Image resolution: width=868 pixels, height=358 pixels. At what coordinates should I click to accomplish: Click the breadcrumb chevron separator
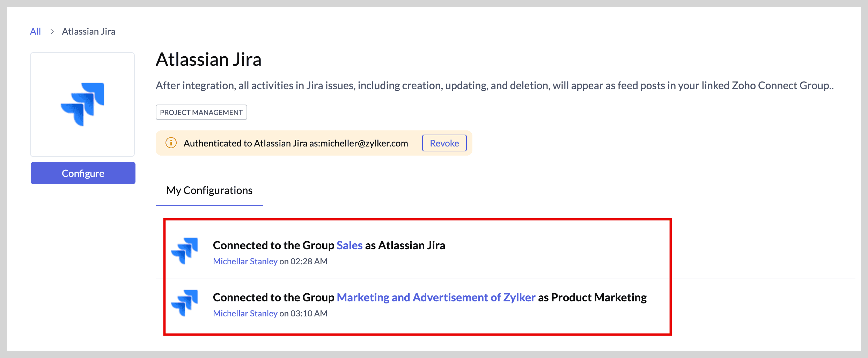tap(52, 31)
